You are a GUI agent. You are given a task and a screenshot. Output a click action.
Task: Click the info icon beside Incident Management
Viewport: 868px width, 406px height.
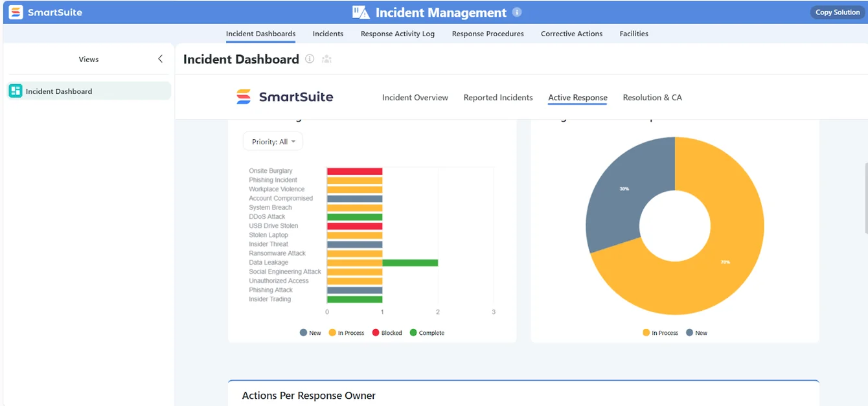[516, 12]
